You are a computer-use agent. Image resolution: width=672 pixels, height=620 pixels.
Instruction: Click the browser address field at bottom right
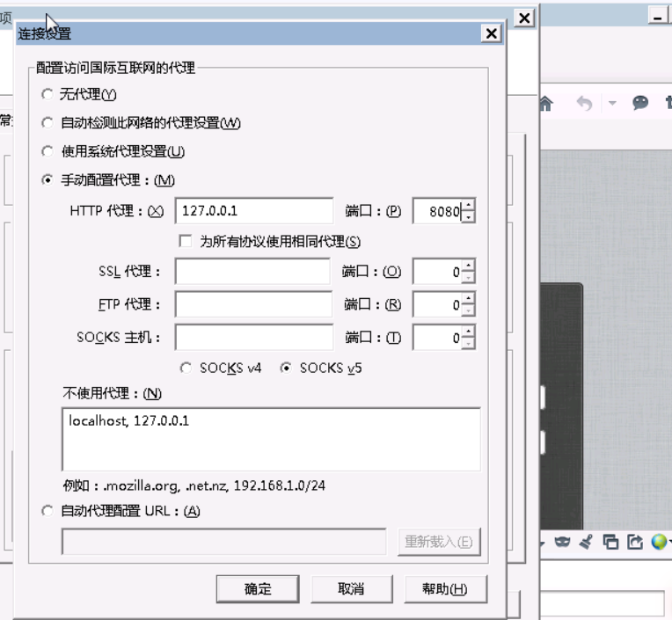pyautogui.click(x=603, y=603)
